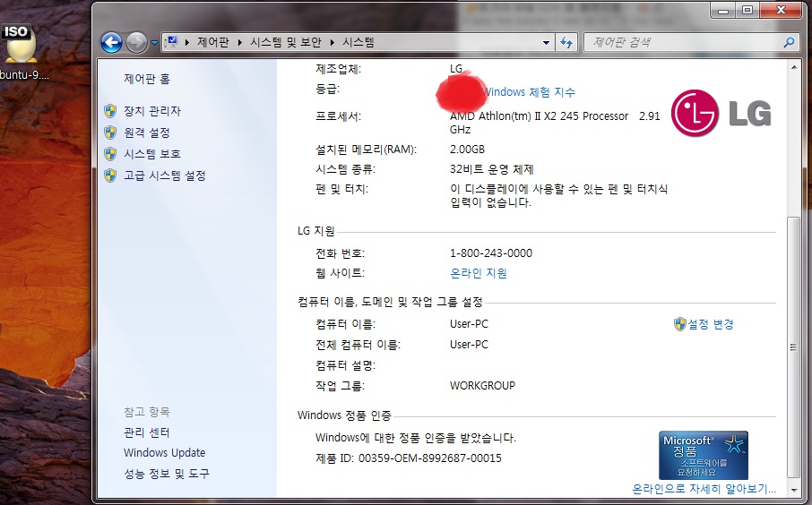Click the LG logo image
Viewport: 812px width, 505px height.
click(721, 113)
